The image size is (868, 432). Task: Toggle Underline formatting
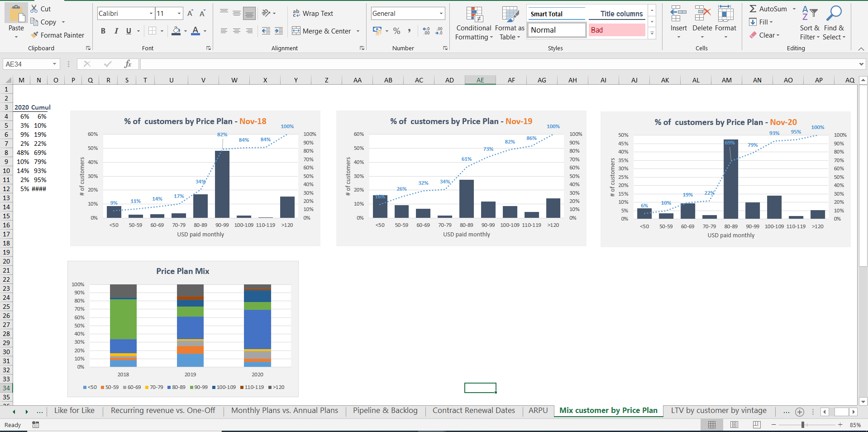coord(129,31)
